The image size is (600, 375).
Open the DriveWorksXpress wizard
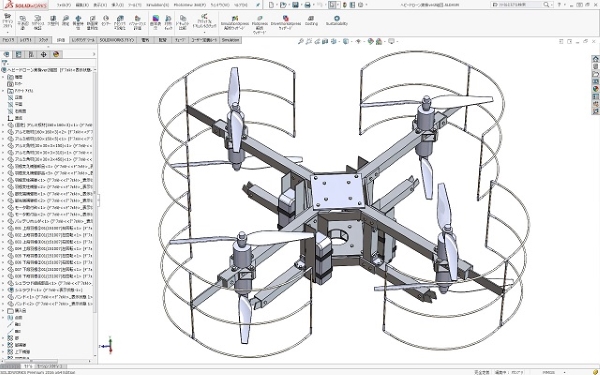pyautogui.click(x=285, y=22)
